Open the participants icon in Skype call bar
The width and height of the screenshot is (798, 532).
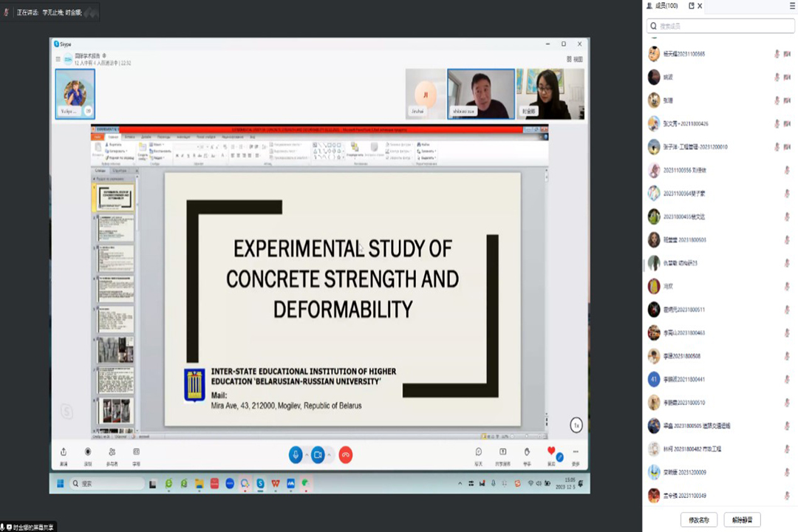tap(112, 452)
